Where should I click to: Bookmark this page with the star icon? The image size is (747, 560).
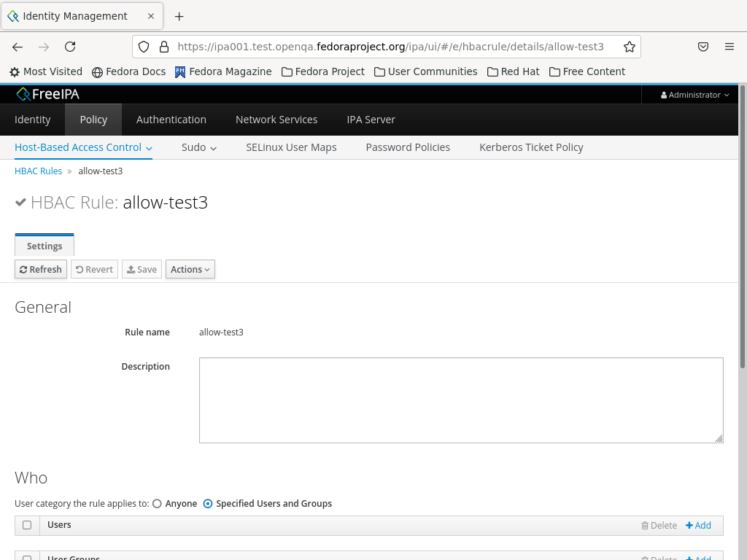click(x=630, y=47)
